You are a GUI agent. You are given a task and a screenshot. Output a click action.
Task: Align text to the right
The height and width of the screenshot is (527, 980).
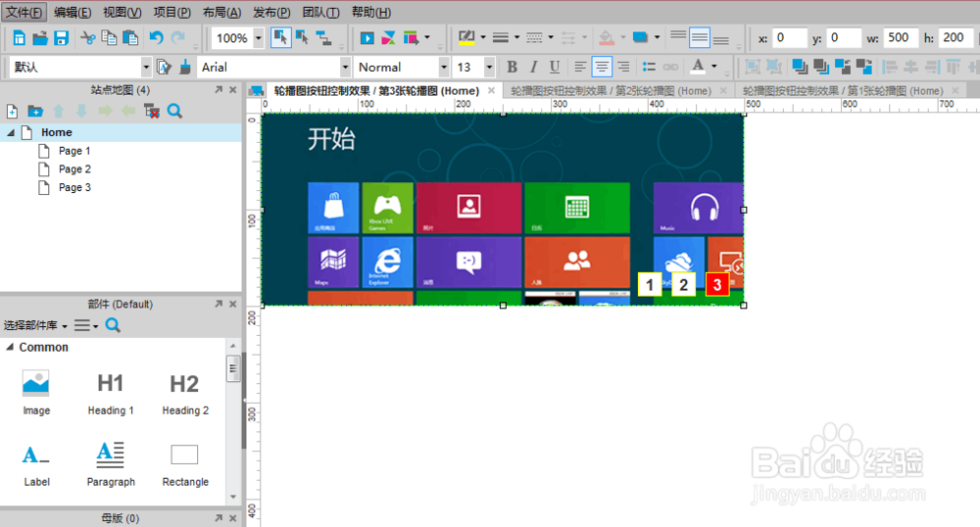tap(623, 67)
